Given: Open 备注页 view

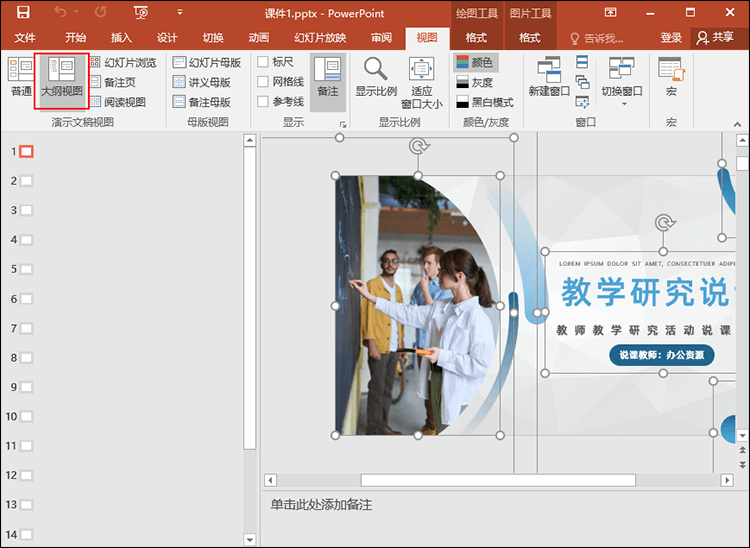Looking at the screenshot, I should click(113, 82).
